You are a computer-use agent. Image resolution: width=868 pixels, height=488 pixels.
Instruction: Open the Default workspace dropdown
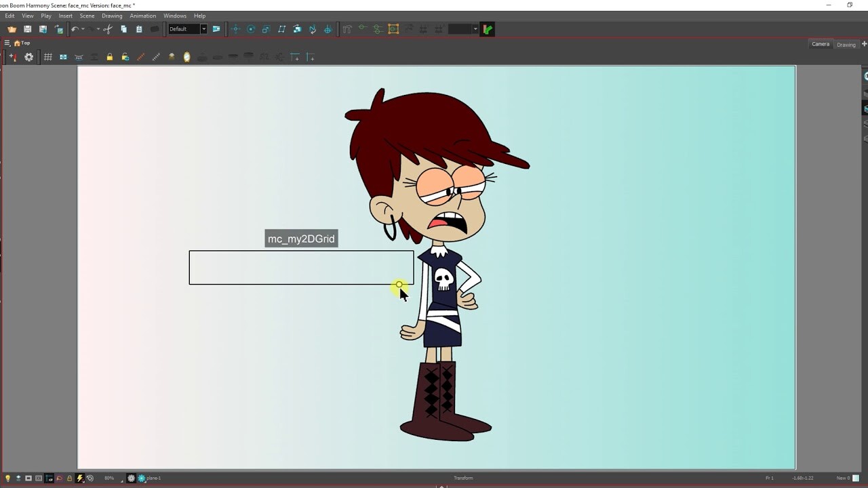coord(188,29)
